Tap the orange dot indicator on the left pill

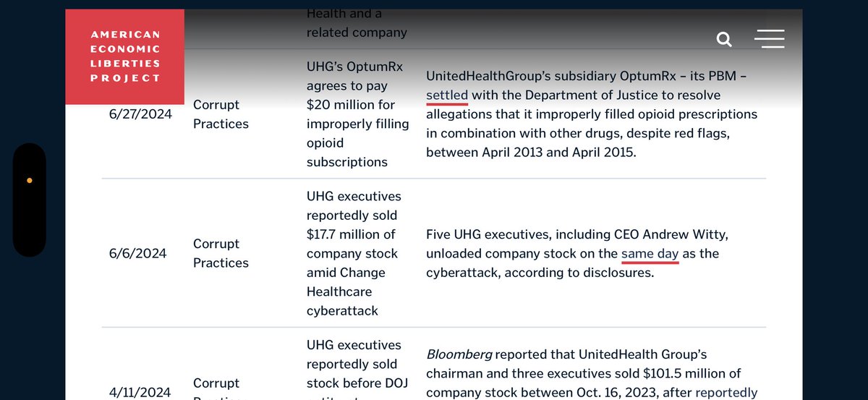(29, 180)
